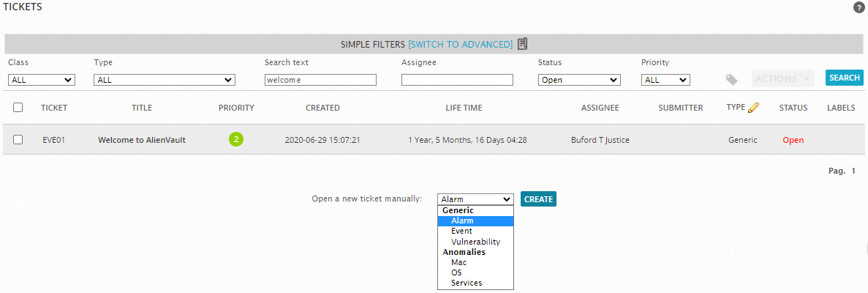Pick Mac under Anomalies in the list
Viewport: 868px width, 293px height.
pyautogui.click(x=458, y=262)
